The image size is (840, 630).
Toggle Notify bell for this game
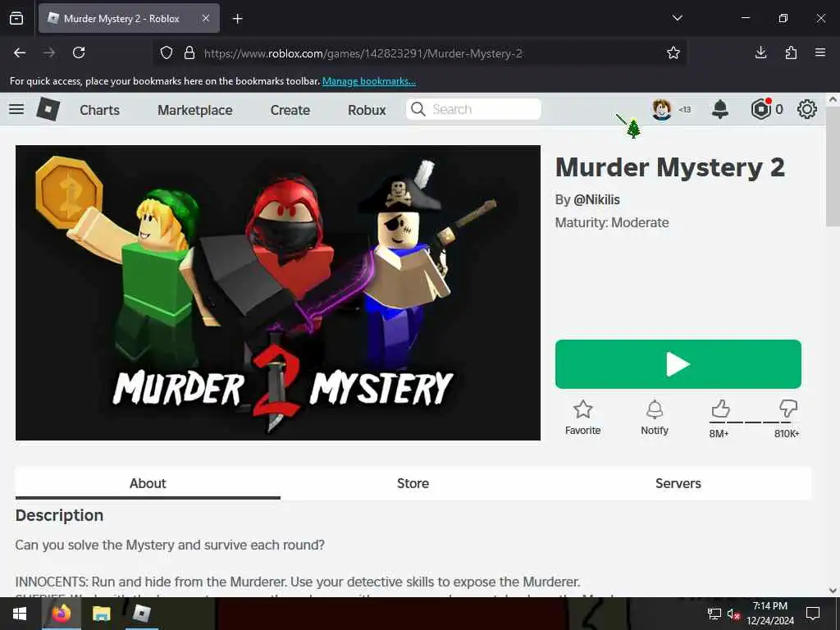pos(654,410)
